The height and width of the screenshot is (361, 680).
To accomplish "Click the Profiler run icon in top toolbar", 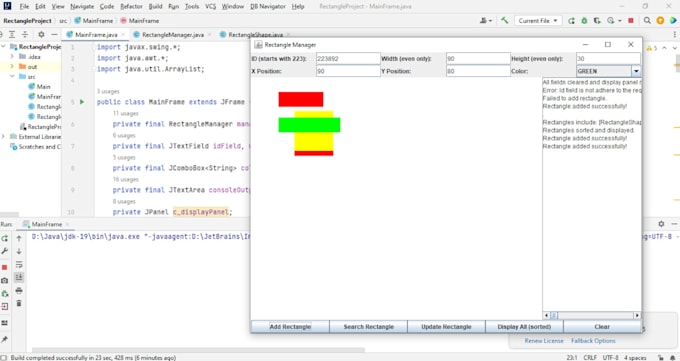I will pos(611,20).
